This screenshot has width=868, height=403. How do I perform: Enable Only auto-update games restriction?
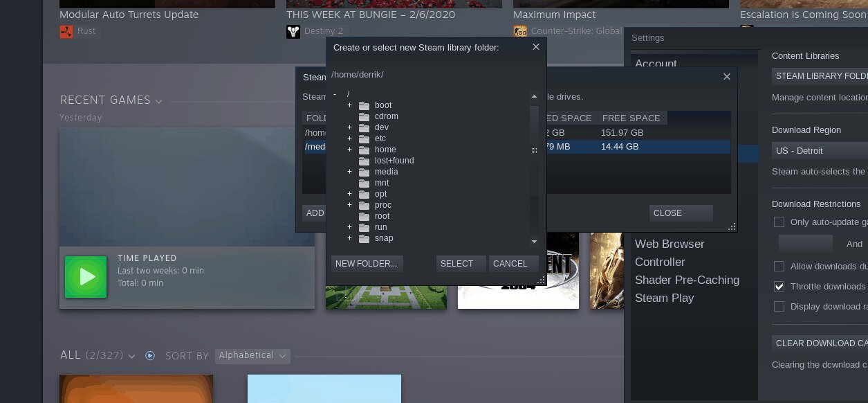tap(779, 222)
